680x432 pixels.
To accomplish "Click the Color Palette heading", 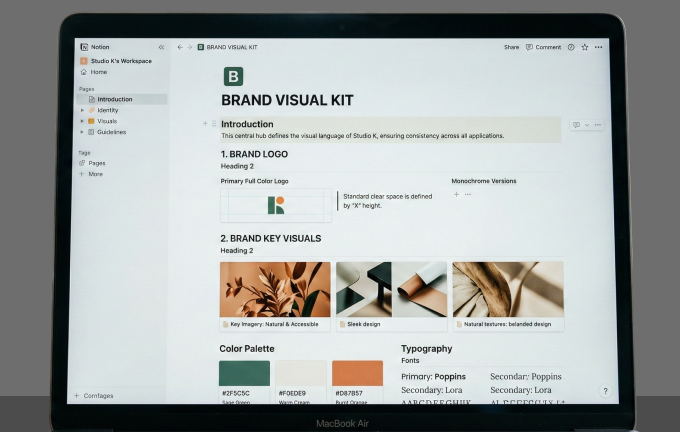I will (x=247, y=349).
